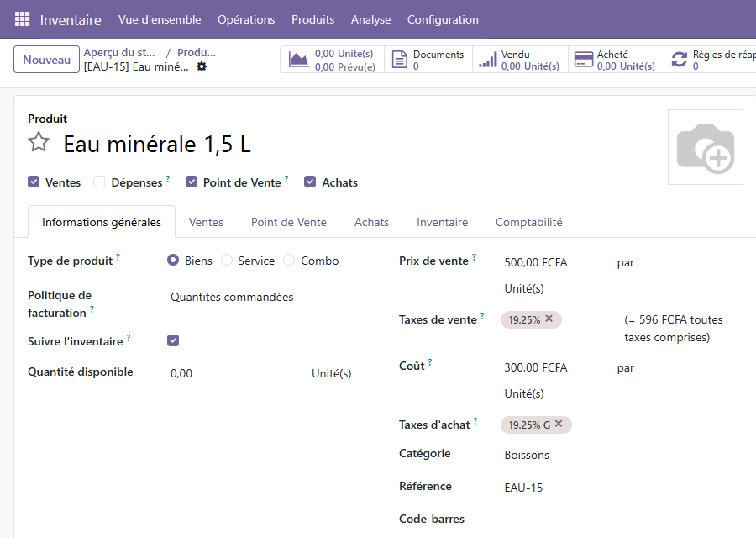The image size is (756, 538).
Task: Switch to the Inventaire tab
Action: pos(442,222)
